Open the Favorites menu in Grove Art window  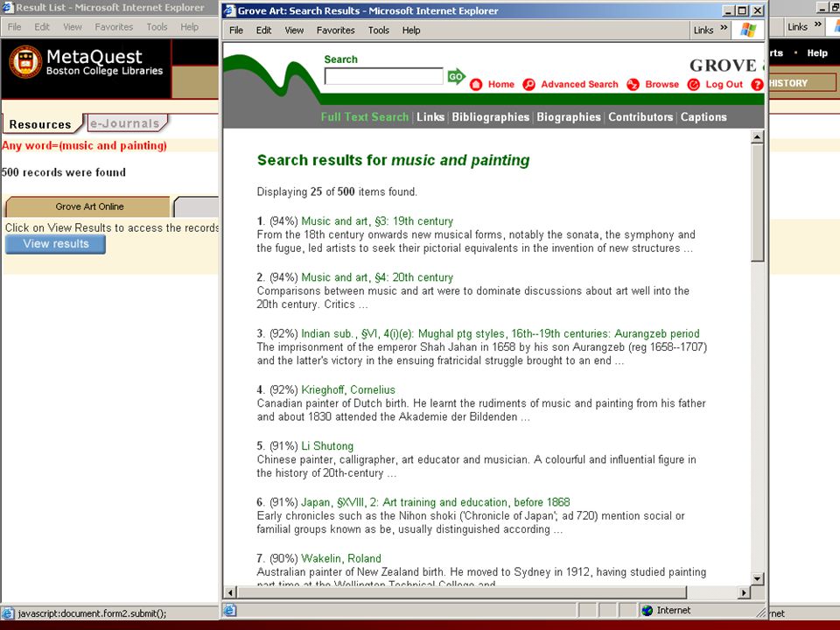pos(335,31)
